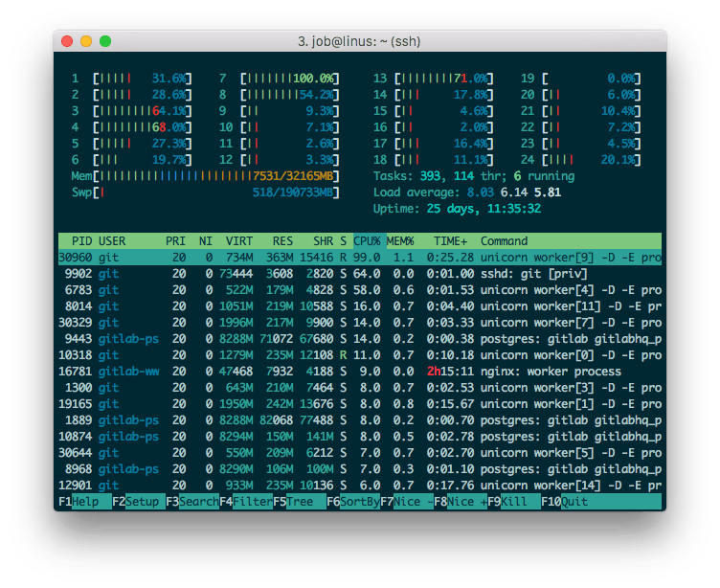Click F10 Quit to exit htop
The image size is (720, 588).
[601, 502]
